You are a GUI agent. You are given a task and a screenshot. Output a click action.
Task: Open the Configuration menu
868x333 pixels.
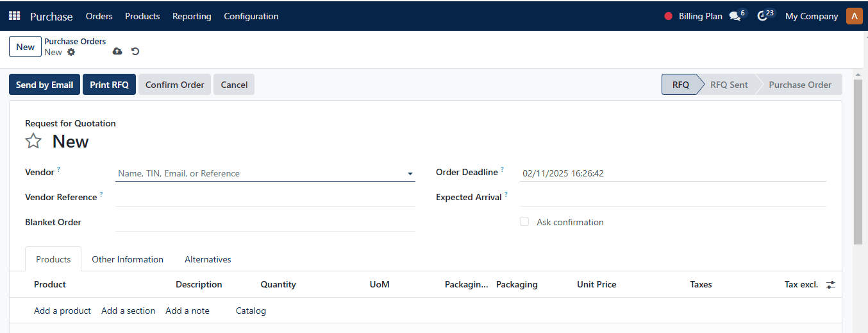[x=251, y=16]
